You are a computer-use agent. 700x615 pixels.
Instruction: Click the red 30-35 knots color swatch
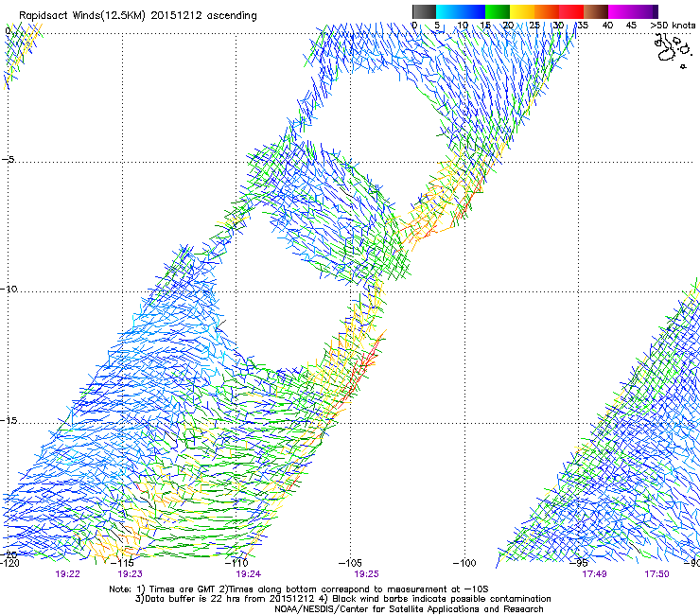click(x=571, y=11)
